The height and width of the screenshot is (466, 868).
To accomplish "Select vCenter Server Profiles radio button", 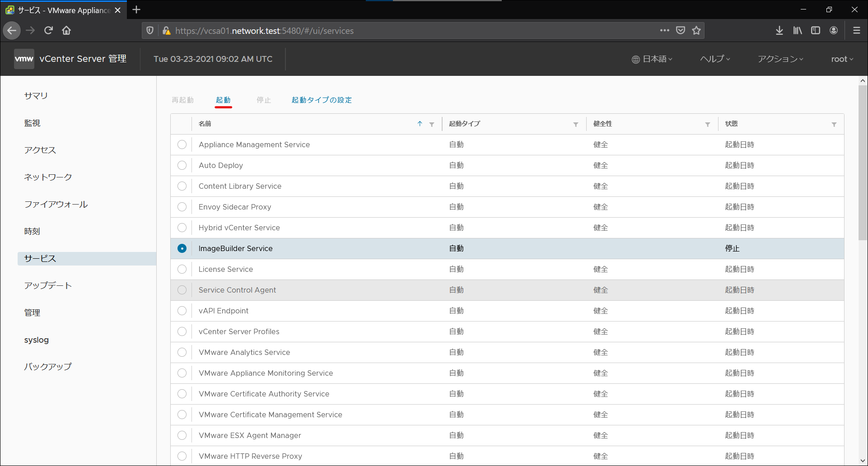I will pyautogui.click(x=182, y=331).
